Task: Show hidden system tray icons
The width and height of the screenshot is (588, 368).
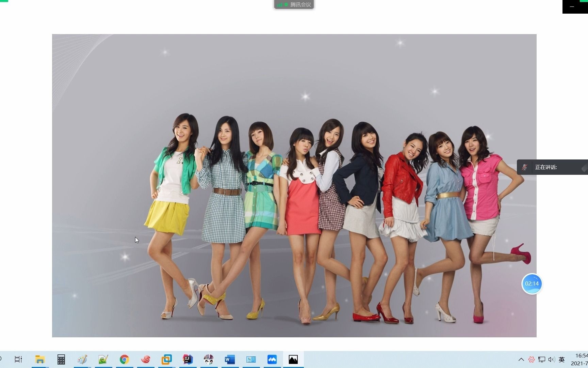Action: [x=521, y=359]
